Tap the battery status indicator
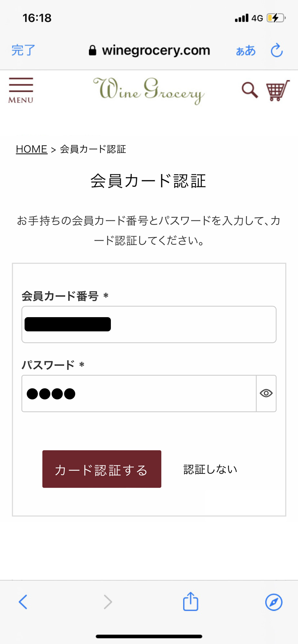 (x=276, y=18)
